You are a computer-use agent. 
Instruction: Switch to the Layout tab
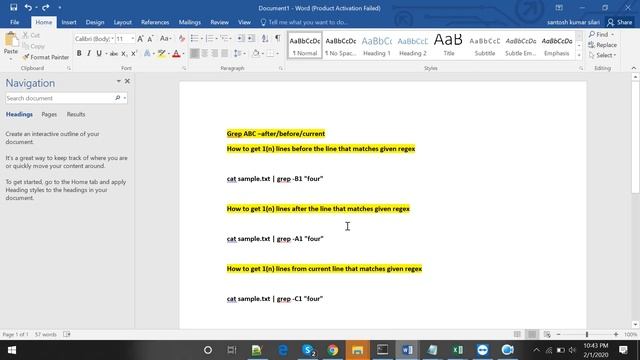[x=122, y=22]
